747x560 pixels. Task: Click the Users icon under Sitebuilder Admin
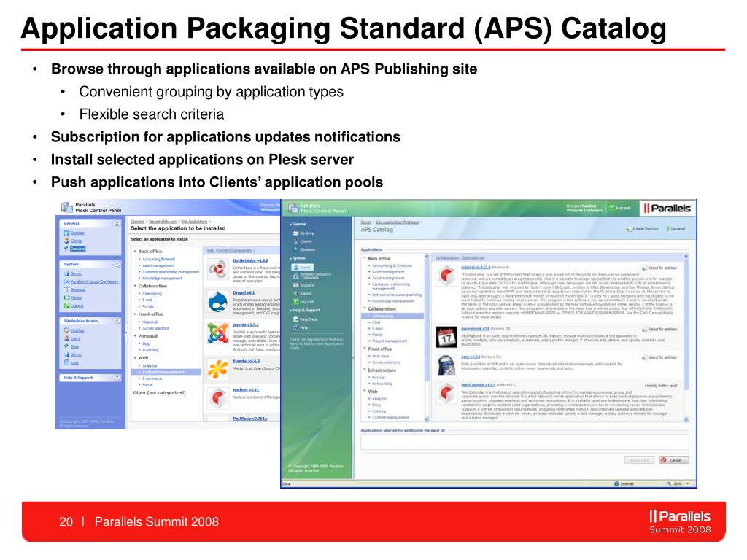[x=66, y=338]
